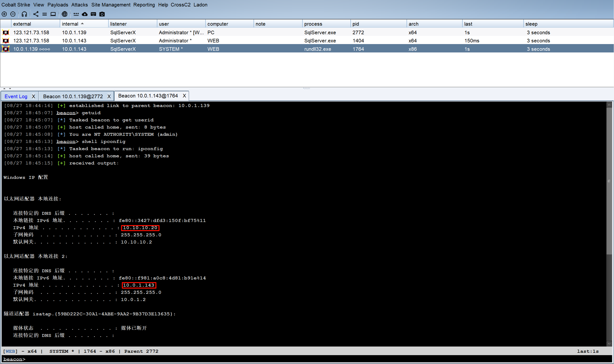
Task: Click the connect to team server plus icon
Action: 4,14
